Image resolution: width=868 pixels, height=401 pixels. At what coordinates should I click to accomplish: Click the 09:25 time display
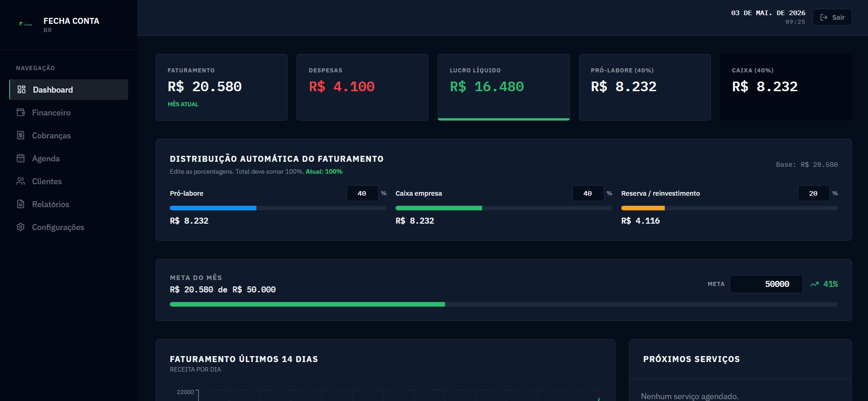tap(795, 22)
